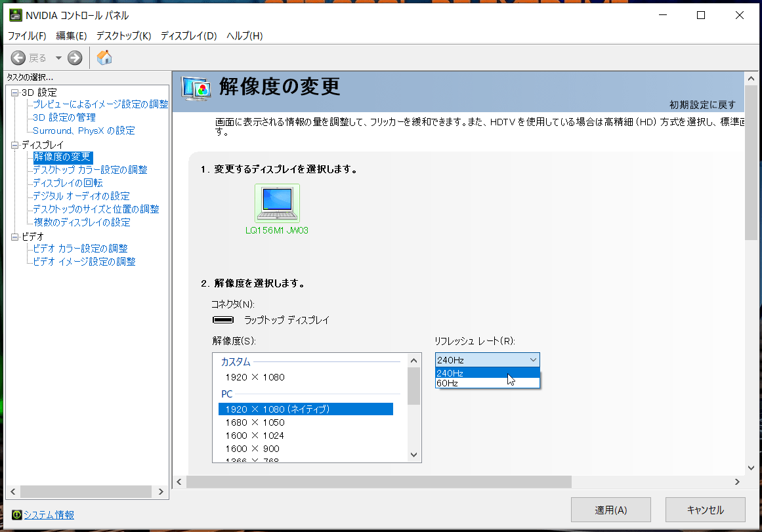Viewport: 762px width, 532px height.
Task: Open 複数のディスプレイの設定
Action: [81, 222]
